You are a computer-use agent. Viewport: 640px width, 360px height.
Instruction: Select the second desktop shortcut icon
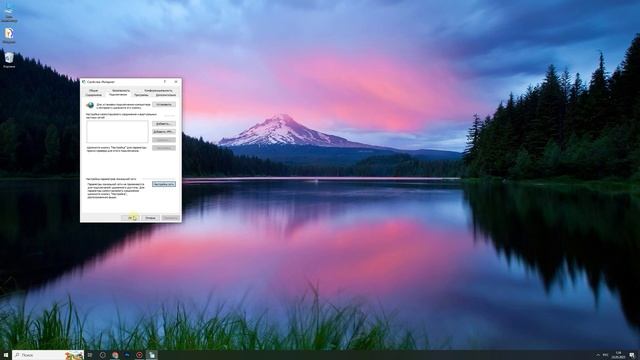click(9, 36)
